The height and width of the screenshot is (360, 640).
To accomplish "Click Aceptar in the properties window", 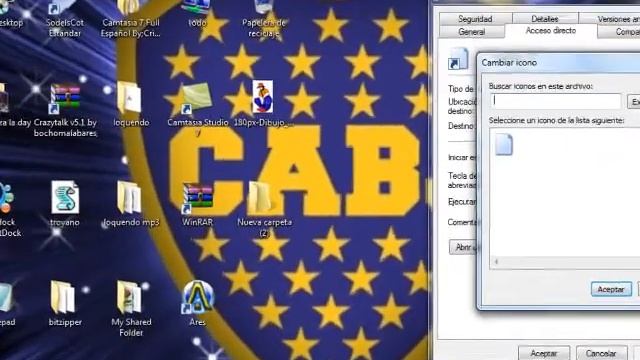I will [544, 353].
